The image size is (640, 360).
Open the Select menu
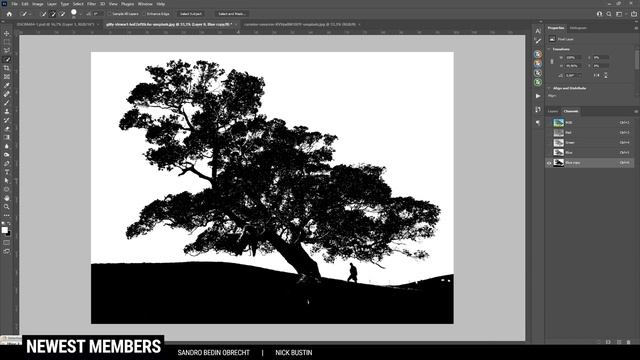click(78, 4)
